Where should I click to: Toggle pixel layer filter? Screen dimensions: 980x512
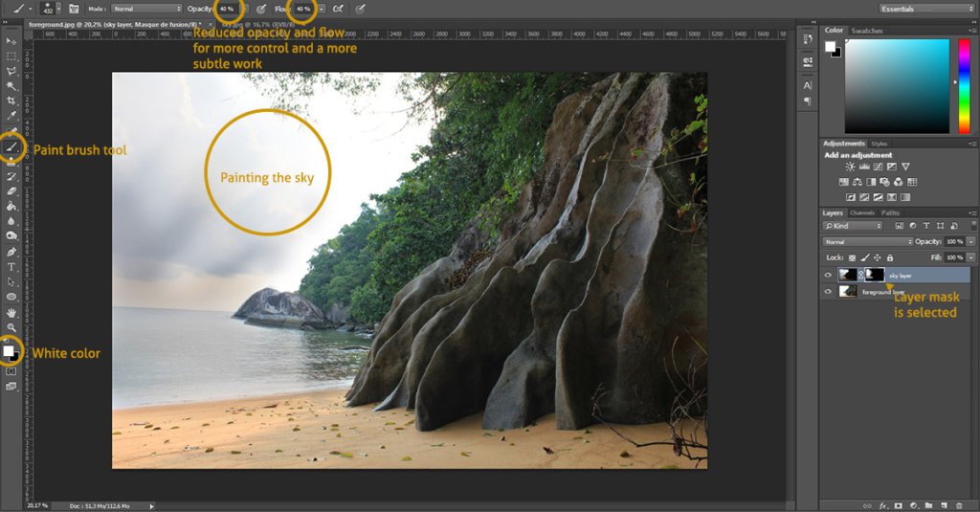(900, 226)
